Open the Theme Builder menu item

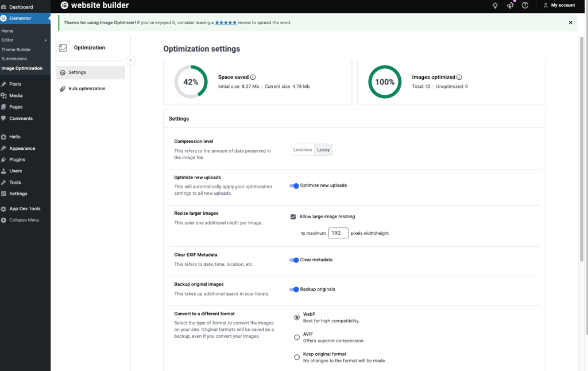tap(16, 49)
